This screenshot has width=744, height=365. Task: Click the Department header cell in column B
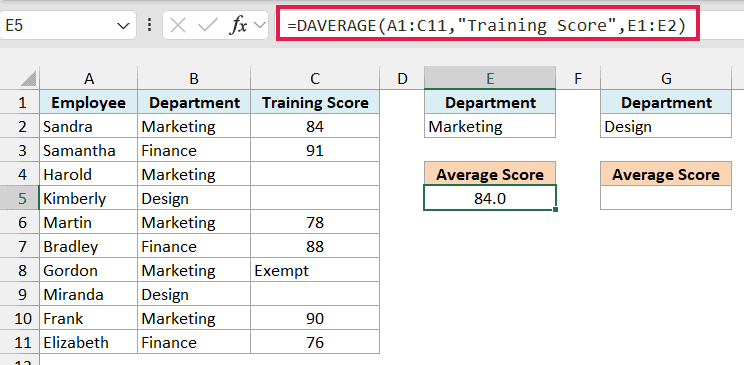click(194, 102)
